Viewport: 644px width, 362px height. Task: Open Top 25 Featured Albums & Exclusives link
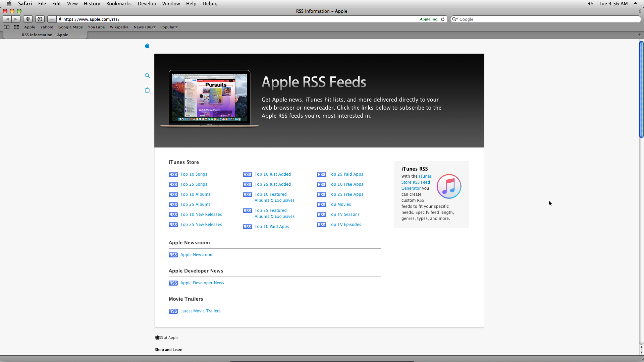(274, 214)
